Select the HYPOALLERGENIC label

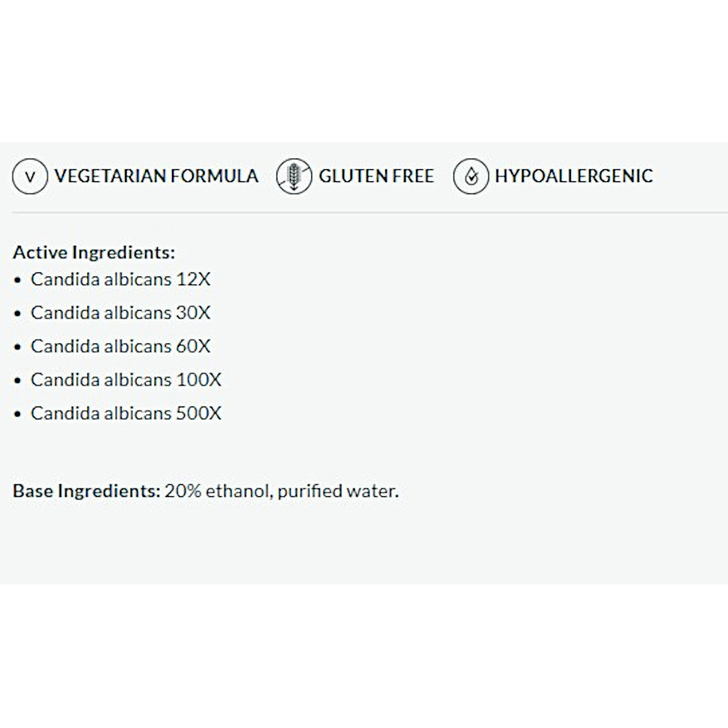tap(574, 176)
